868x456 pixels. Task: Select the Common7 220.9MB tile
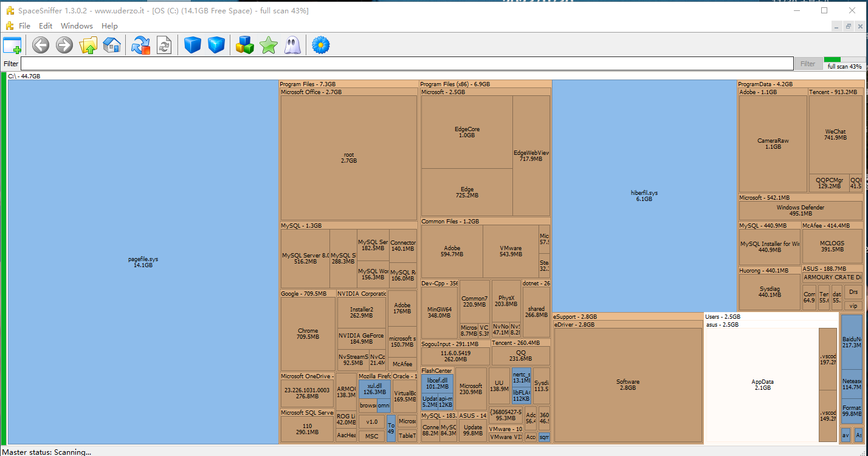click(474, 301)
